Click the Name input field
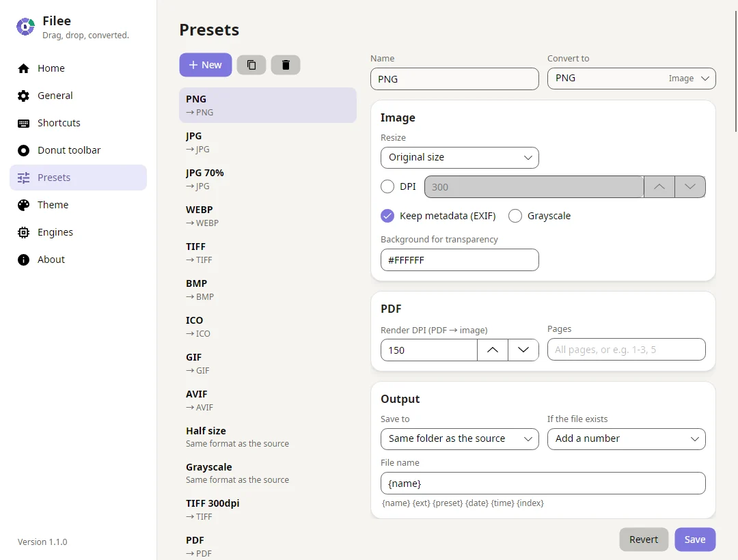 point(454,79)
